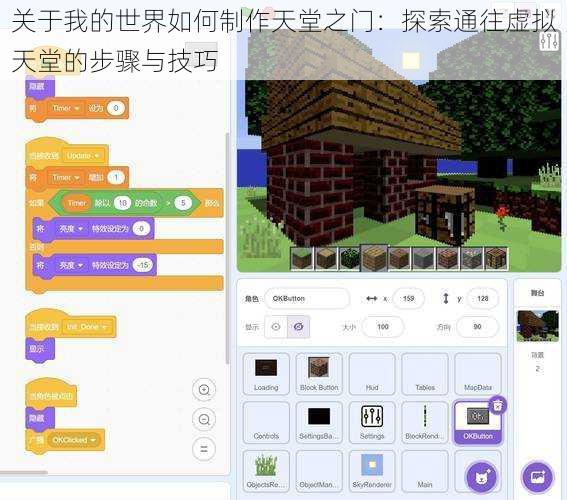Click the Timer variable reporter in condition
Screen dimensions: 567x500
77,203
